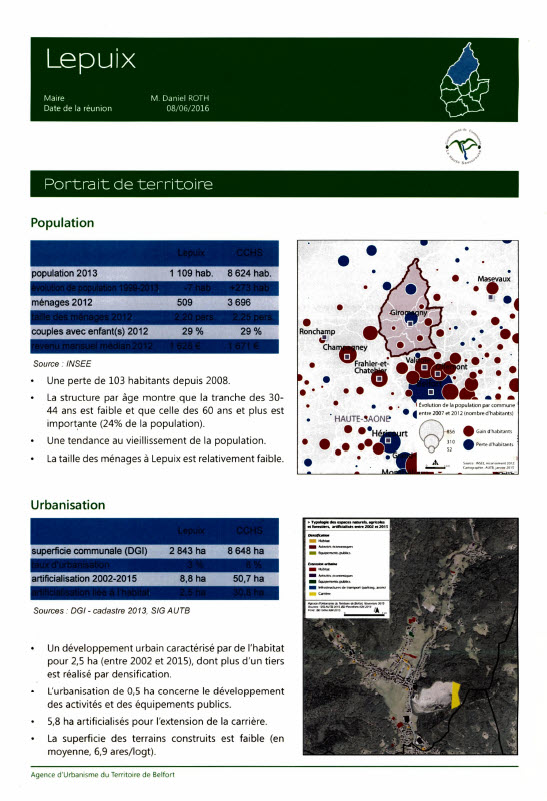Click the ménages value '509'
The image size is (547, 801).
tap(184, 302)
